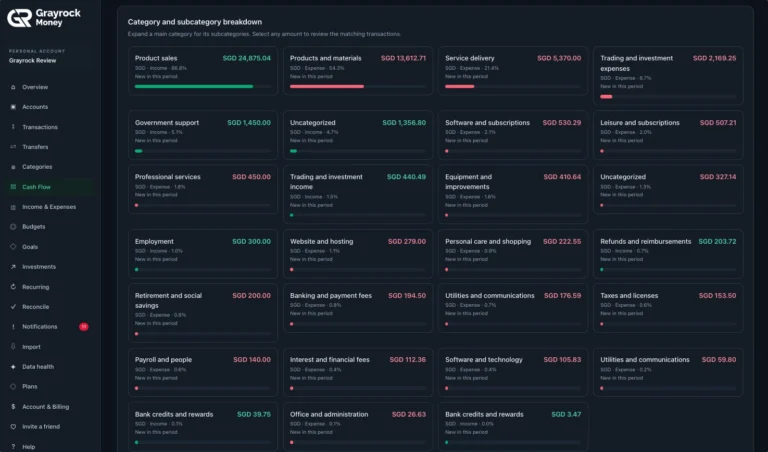The width and height of the screenshot is (768, 452).
Task: Click the Reconcile checkmark icon
Action: [13, 307]
